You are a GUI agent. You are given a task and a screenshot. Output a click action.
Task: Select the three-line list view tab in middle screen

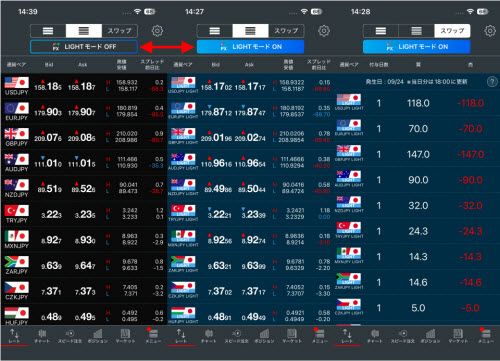click(x=215, y=31)
